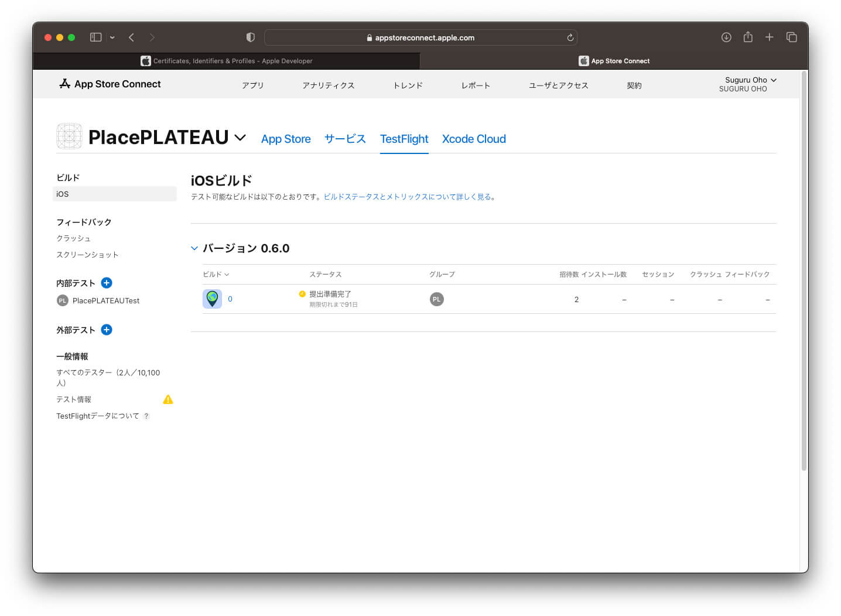841x616 pixels.
Task: Add an external test group with plus
Action: 107,330
